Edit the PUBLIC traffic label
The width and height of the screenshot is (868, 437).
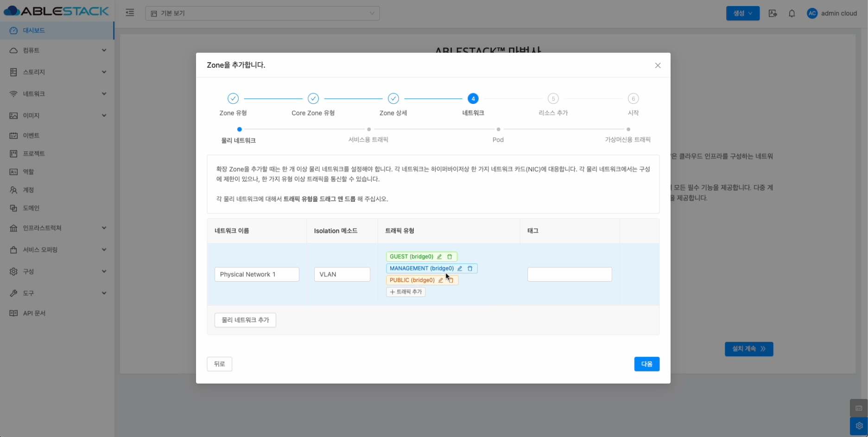pyautogui.click(x=441, y=280)
